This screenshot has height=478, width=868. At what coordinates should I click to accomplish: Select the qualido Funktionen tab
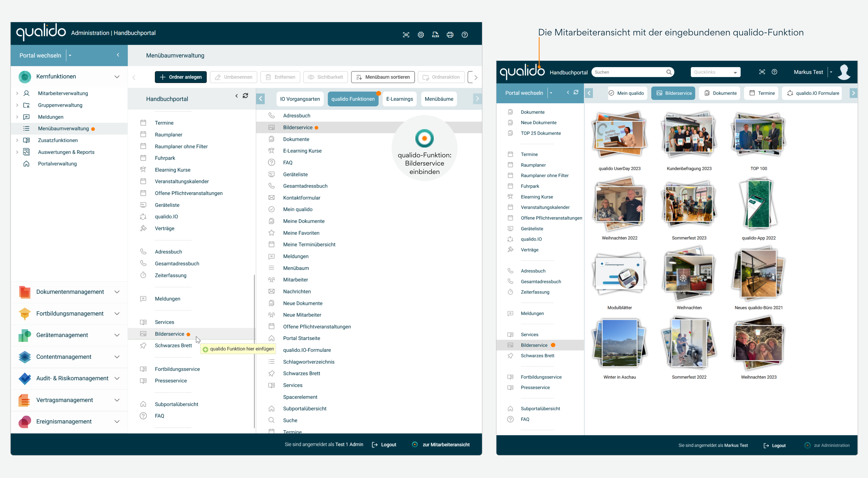(353, 99)
